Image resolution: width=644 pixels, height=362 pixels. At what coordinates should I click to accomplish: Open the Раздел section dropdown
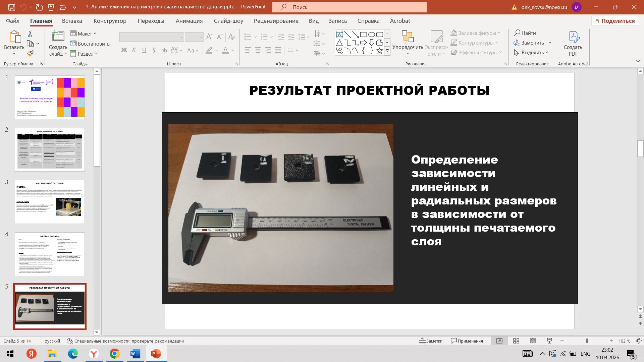tap(84, 54)
